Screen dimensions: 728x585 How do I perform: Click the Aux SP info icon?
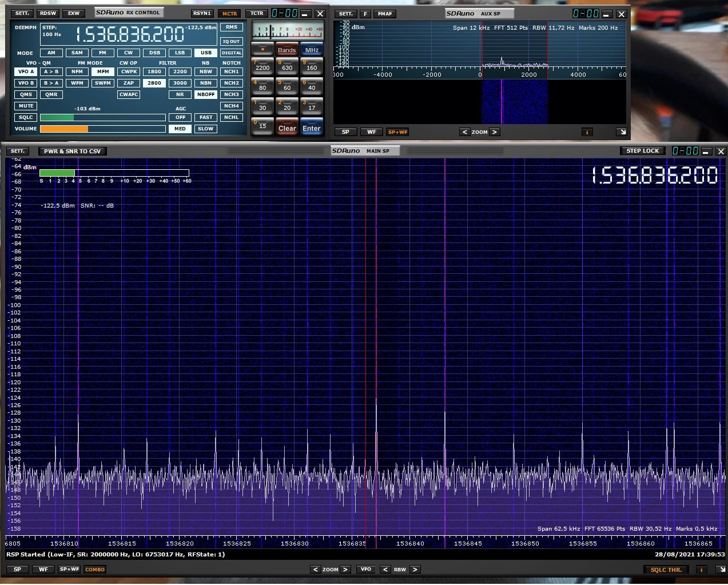(587, 132)
